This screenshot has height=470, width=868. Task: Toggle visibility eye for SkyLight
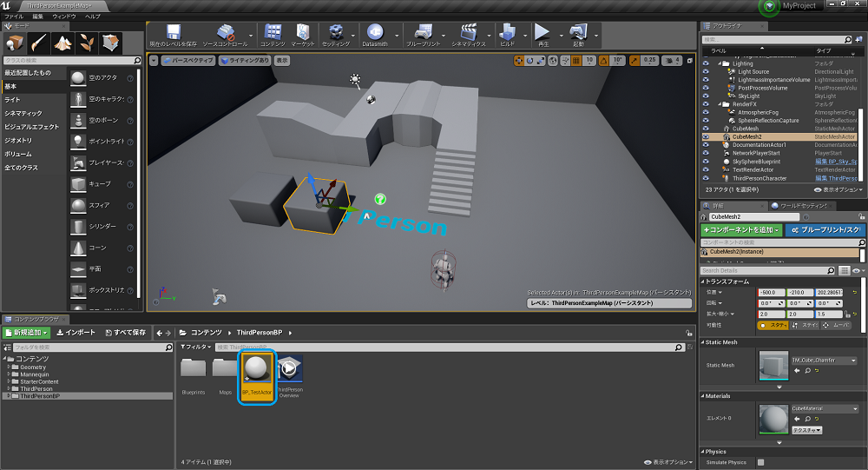pyautogui.click(x=706, y=96)
